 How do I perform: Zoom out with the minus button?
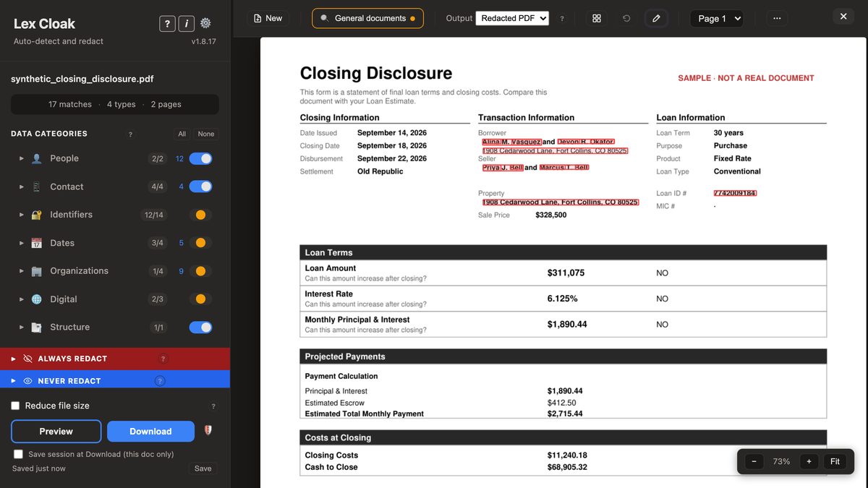[x=754, y=461]
